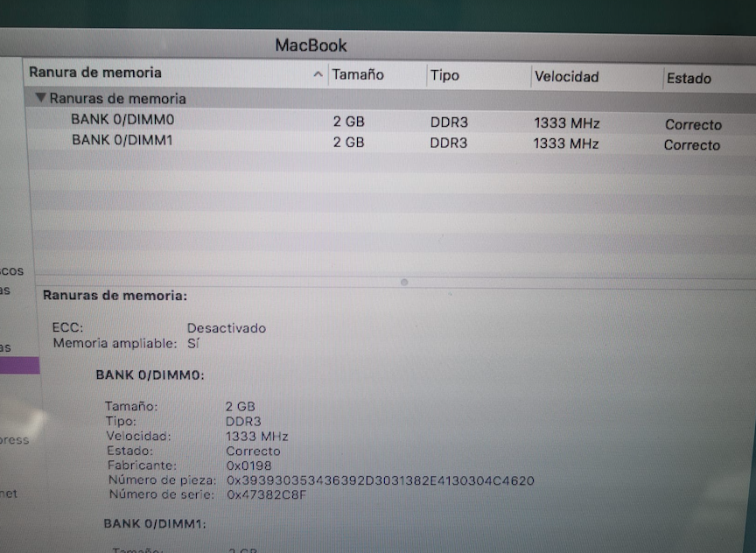This screenshot has width=756, height=553.
Task: Sort by the Estado column header
Action: 689,78
